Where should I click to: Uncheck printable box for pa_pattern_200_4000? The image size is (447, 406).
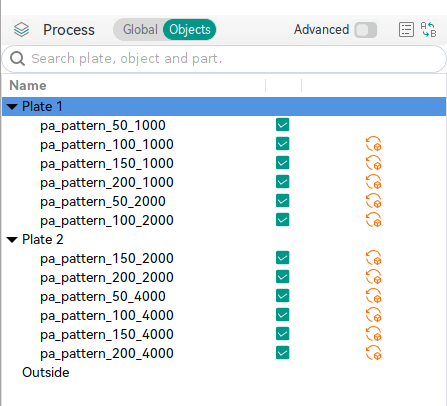(x=282, y=353)
